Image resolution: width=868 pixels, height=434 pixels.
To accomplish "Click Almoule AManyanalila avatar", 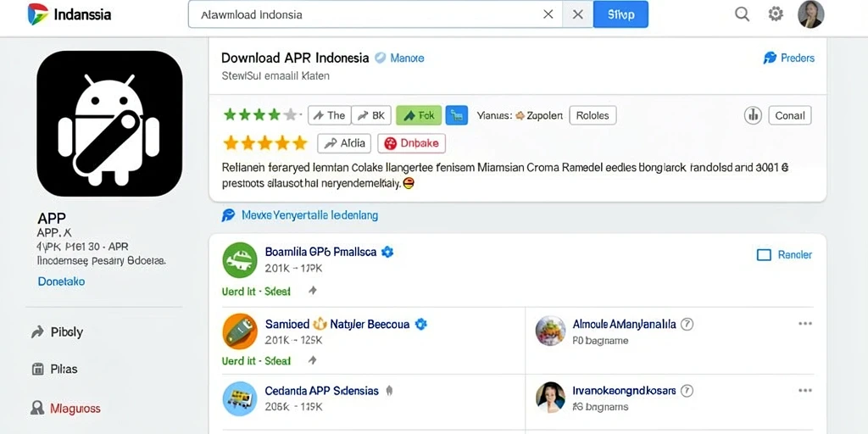I will click(550, 331).
